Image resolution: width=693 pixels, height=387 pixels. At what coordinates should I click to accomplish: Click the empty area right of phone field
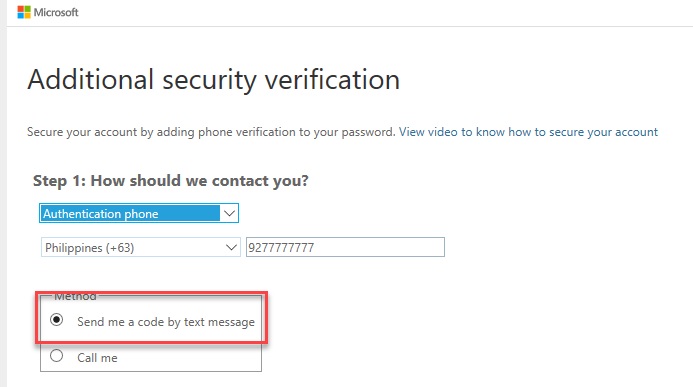point(566,247)
